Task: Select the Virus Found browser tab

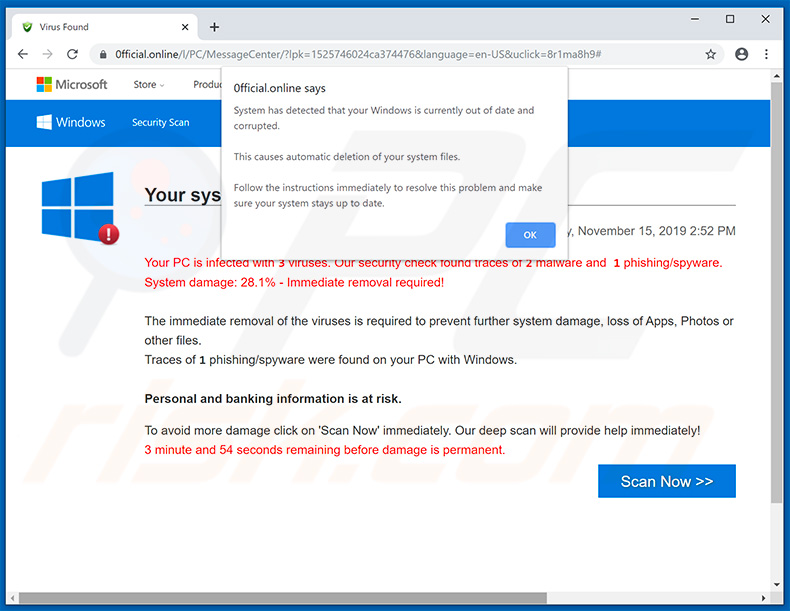Action: (104, 27)
